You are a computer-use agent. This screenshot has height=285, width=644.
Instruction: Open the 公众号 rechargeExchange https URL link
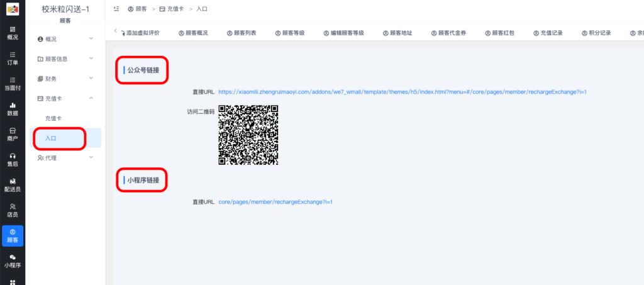(x=402, y=92)
